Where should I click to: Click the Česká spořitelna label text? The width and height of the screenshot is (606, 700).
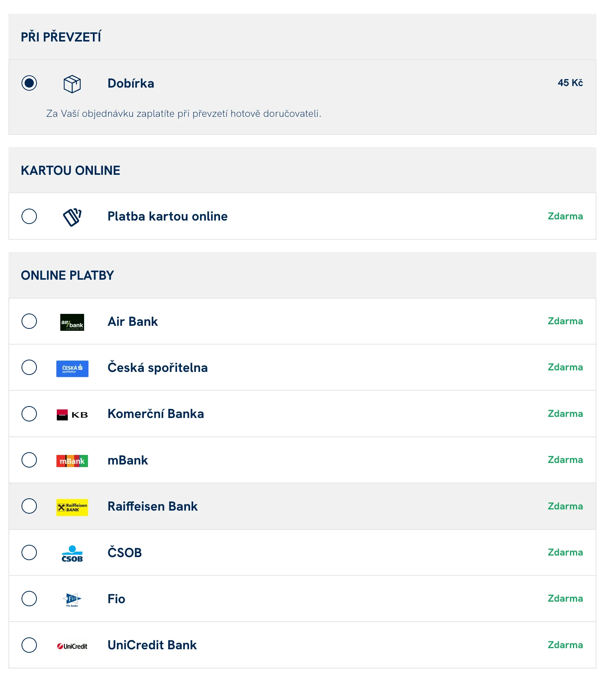point(157,368)
